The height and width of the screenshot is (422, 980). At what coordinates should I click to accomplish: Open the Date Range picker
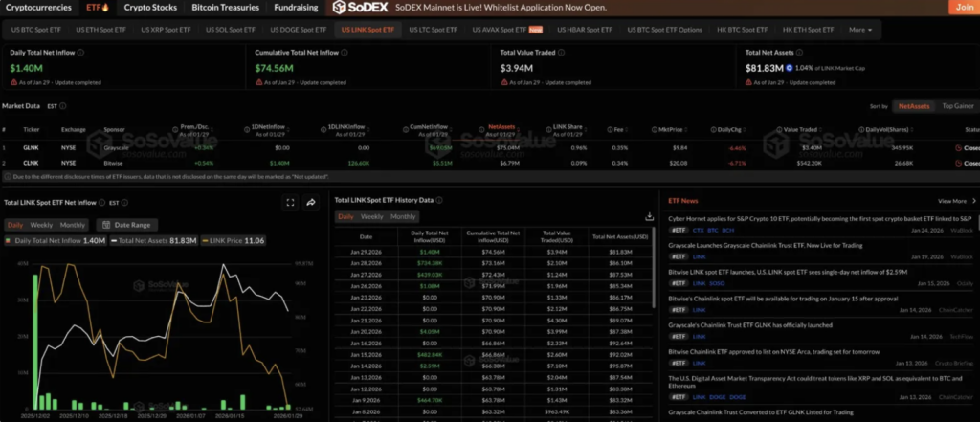[127, 225]
